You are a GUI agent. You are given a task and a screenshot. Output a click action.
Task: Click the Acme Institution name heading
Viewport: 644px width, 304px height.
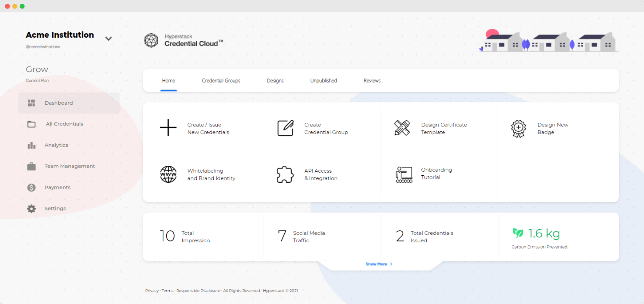[60, 35]
